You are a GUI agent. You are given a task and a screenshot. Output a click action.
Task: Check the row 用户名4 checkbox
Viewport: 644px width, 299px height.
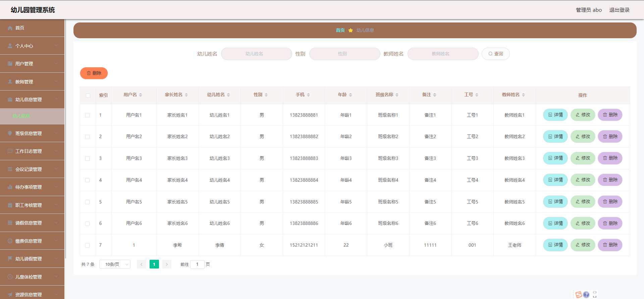88,180
